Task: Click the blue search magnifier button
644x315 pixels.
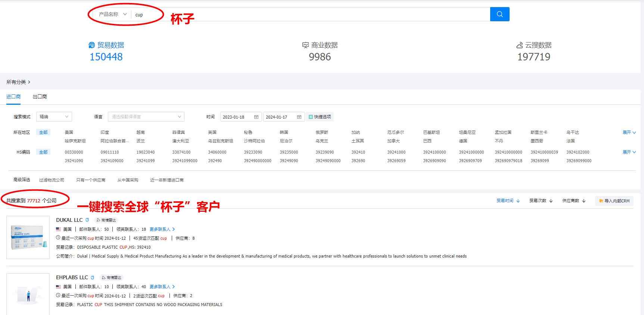Action: click(500, 14)
